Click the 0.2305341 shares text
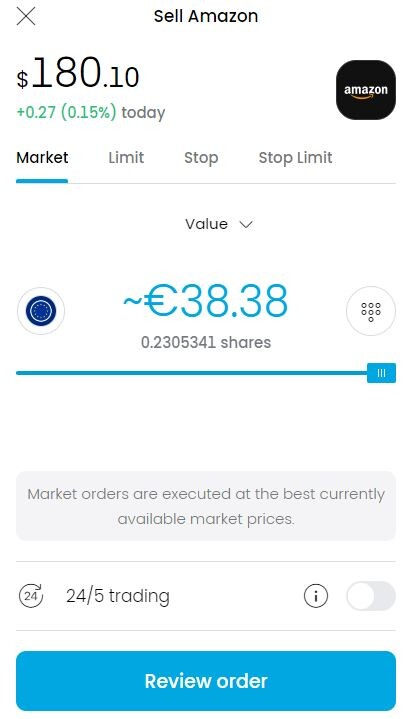Viewport: 411px width, 719px height. (x=206, y=342)
